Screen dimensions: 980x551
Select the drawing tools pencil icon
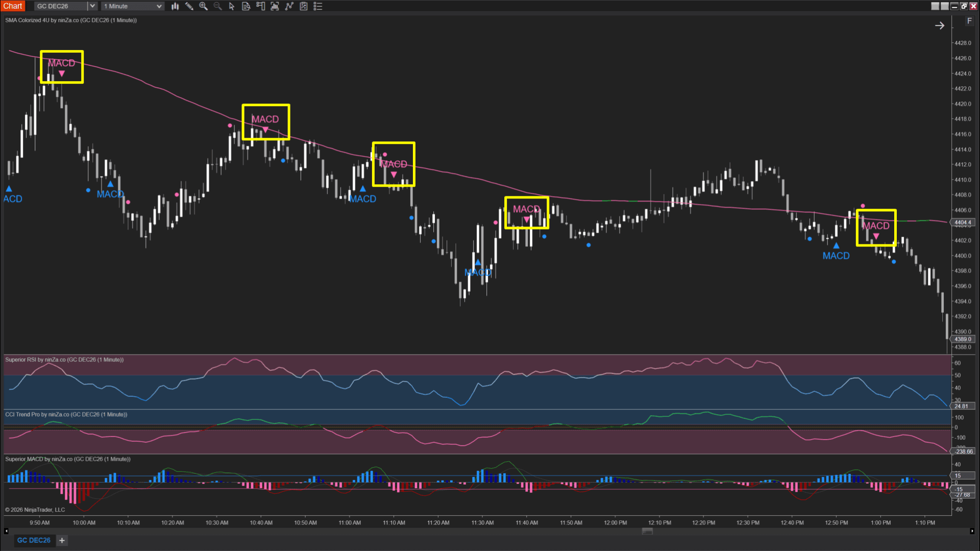[189, 6]
